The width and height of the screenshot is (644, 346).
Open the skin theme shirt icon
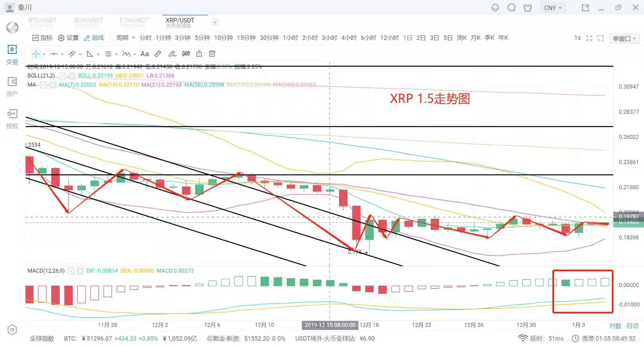pyautogui.click(x=528, y=8)
